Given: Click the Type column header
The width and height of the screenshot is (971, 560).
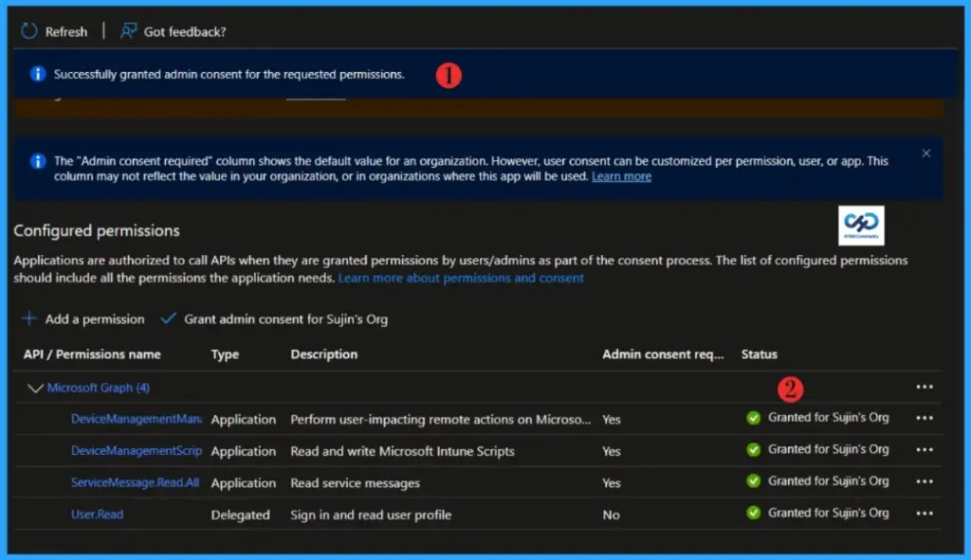Looking at the screenshot, I should coord(225,354).
